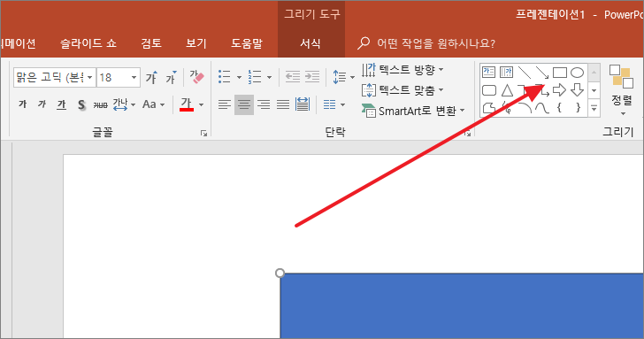Align text left
The width and height of the screenshot is (644, 339).
point(225,104)
